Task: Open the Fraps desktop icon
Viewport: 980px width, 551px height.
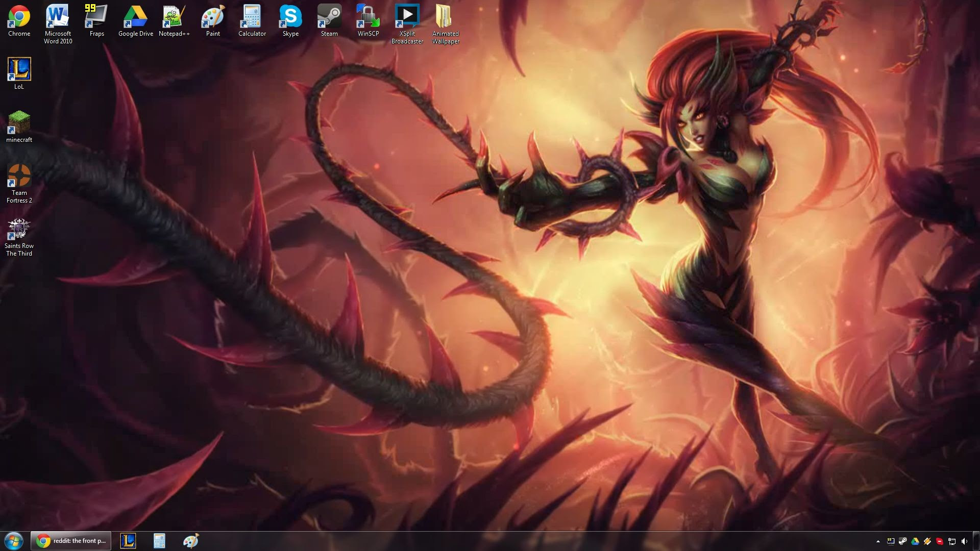Action: click(x=96, y=17)
